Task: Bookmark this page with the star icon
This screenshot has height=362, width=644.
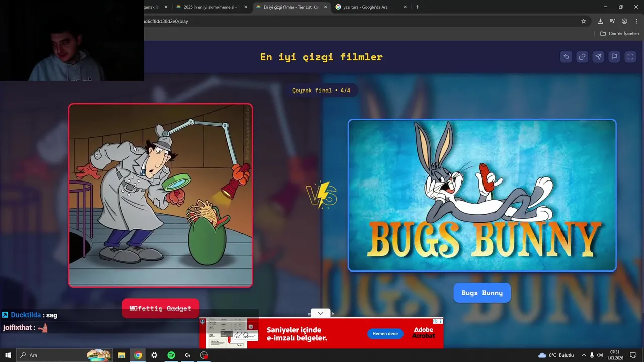Action: [x=584, y=21]
